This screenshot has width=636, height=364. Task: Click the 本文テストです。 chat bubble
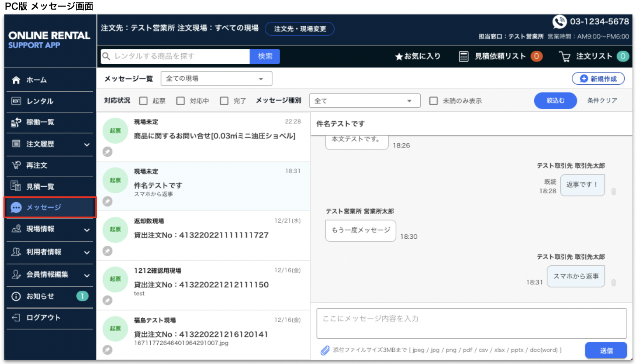coord(357,141)
